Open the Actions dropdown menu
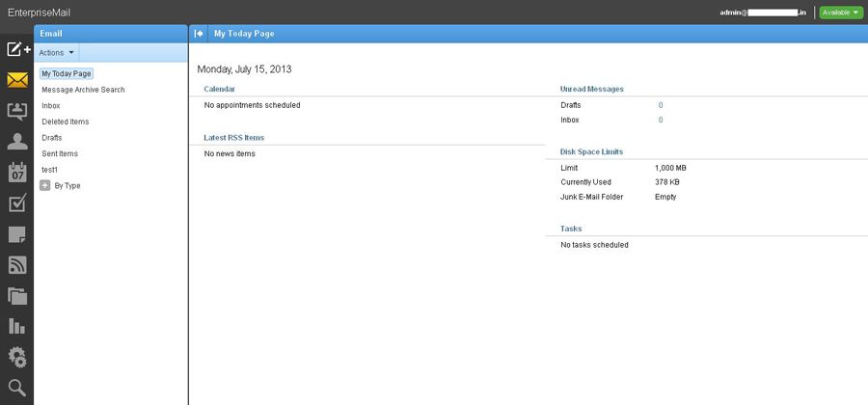This screenshot has height=405, width=868. pos(56,52)
